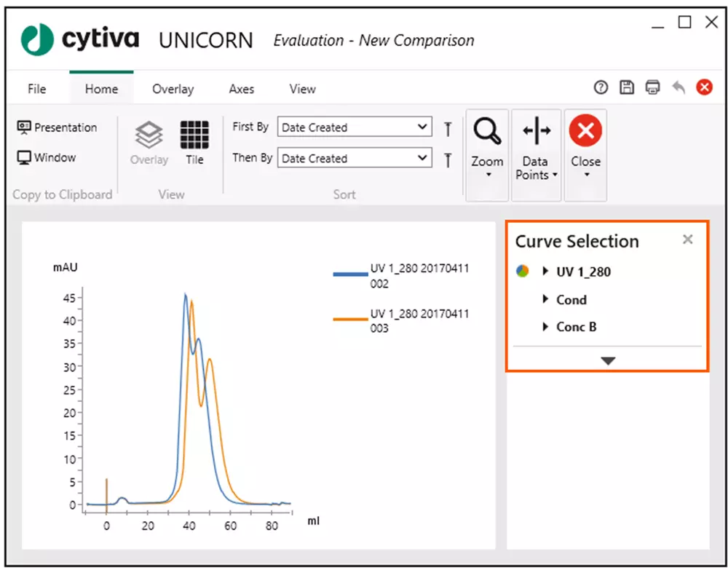This screenshot has width=728, height=570.
Task: Switch to the Axes tab
Action: 241,88
